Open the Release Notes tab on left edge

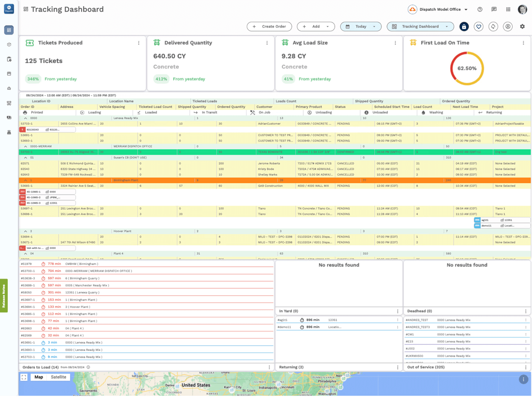(x=3, y=296)
